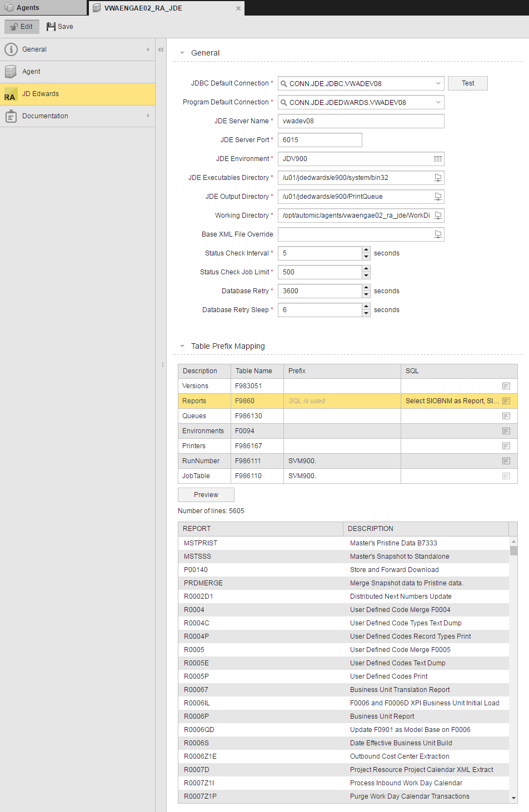Image resolution: width=529 pixels, height=812 pixels.
Task: Decrease Status Check Job Limit value
Action: coord(366,275)
